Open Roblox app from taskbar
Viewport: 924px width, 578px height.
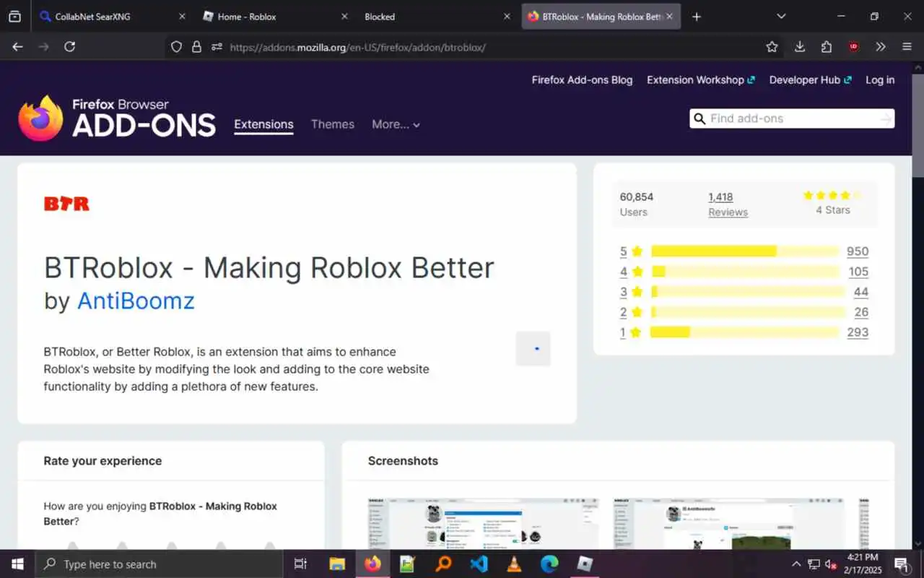click(x=585, y=564)
